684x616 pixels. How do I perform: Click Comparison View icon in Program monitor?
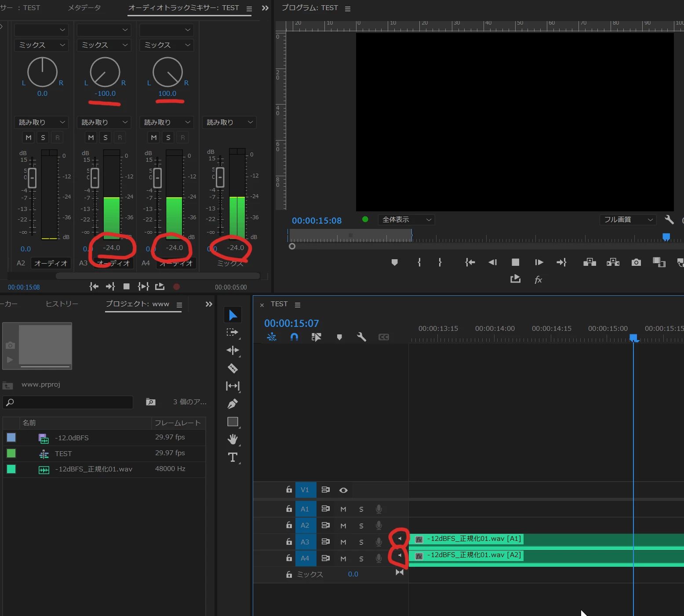click(659, 262)
